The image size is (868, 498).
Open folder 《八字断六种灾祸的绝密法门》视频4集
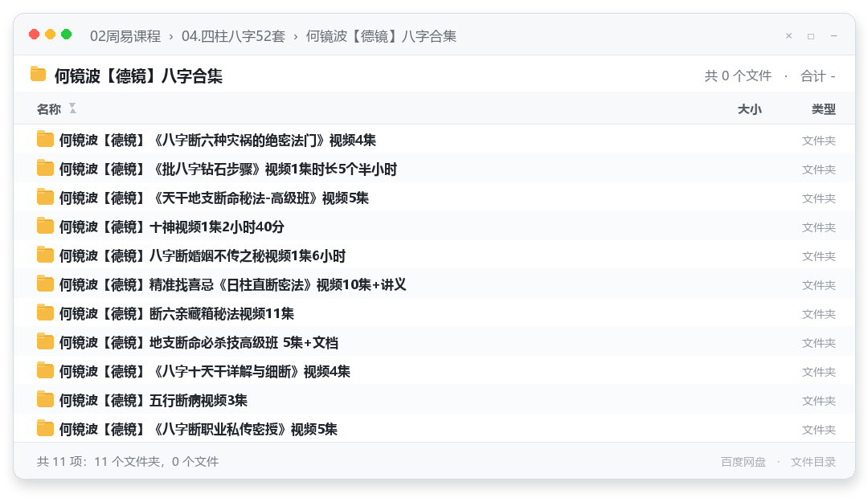218,140
